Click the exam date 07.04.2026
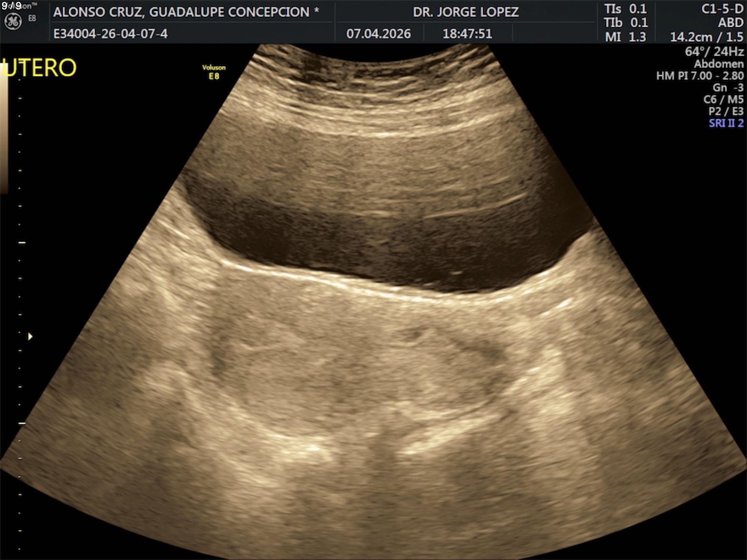Screen dimensions: 747x560 [x=379, y=34]
